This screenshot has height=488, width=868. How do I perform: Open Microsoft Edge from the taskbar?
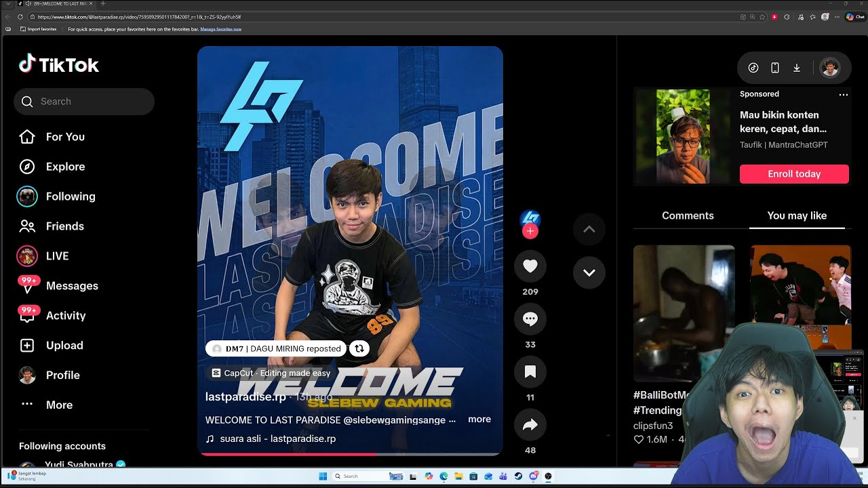[443, 476]
